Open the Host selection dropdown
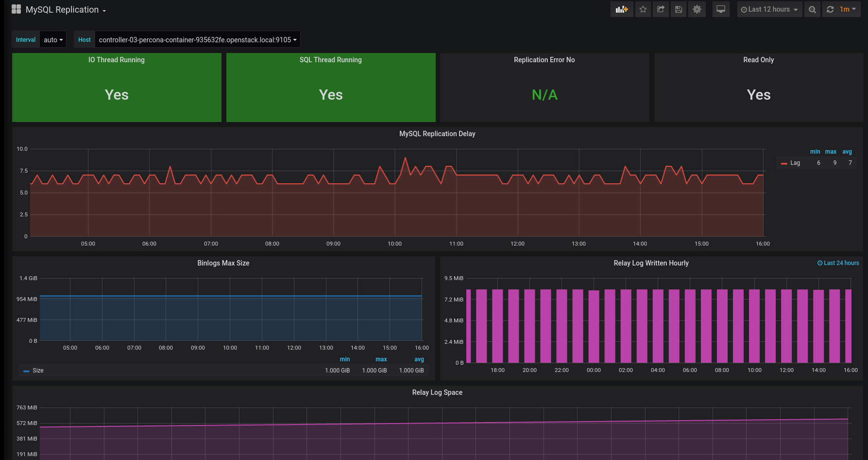This screenshot has width=868, height=460. [197, 40]
